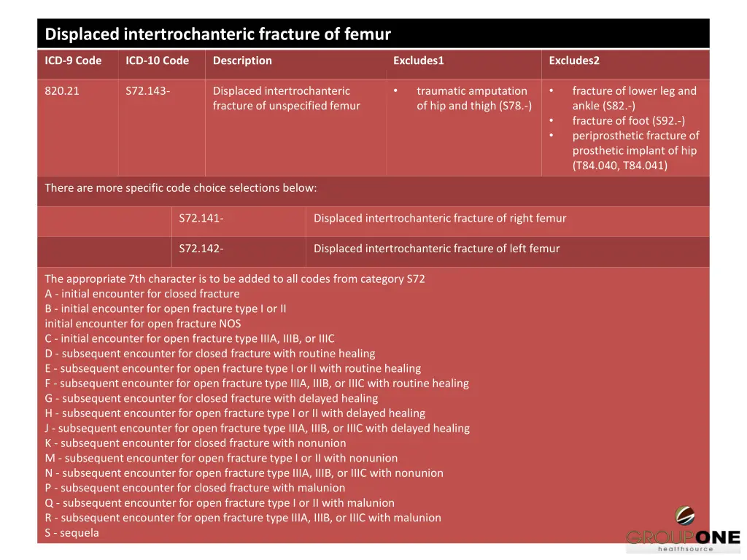Image resolution: width=747 pixels, height=560 pixels.
Task: Click the 'H - subsequent encounter' delayed healing line
Action: pos(235,413)
